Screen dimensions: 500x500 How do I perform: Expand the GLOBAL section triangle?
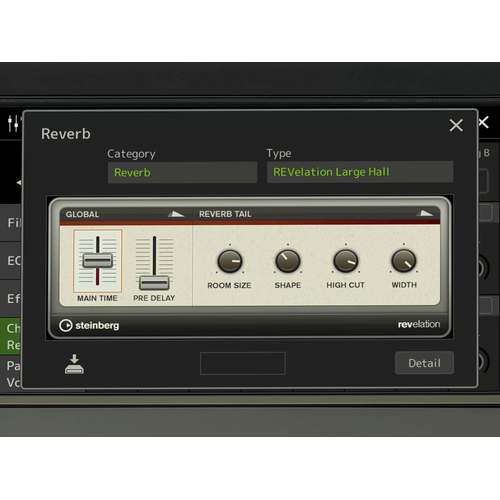coord(176,214)
